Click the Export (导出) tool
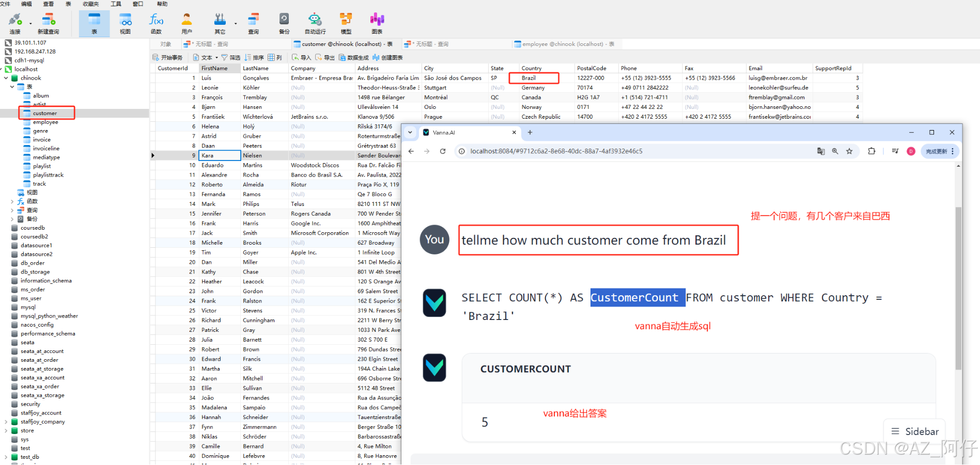The width and height of the screenshot is (980, 465). (325, 57)
